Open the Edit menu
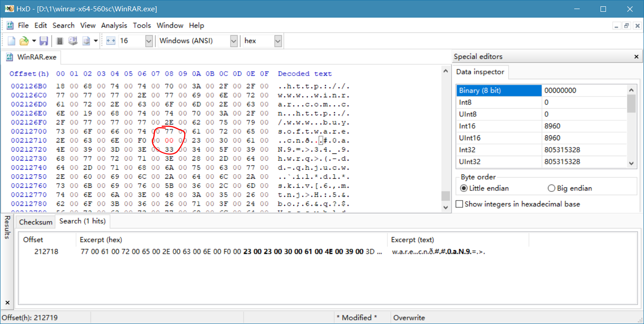644x324 pixels. 41,25
